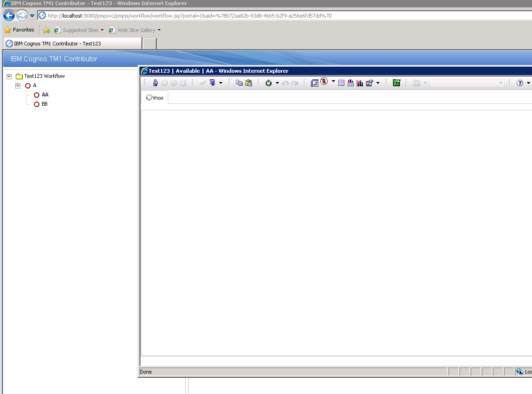Screen dimensions: 532x394
Task: Click the security zone globe icon in status bar
Action: click(519, 372)
